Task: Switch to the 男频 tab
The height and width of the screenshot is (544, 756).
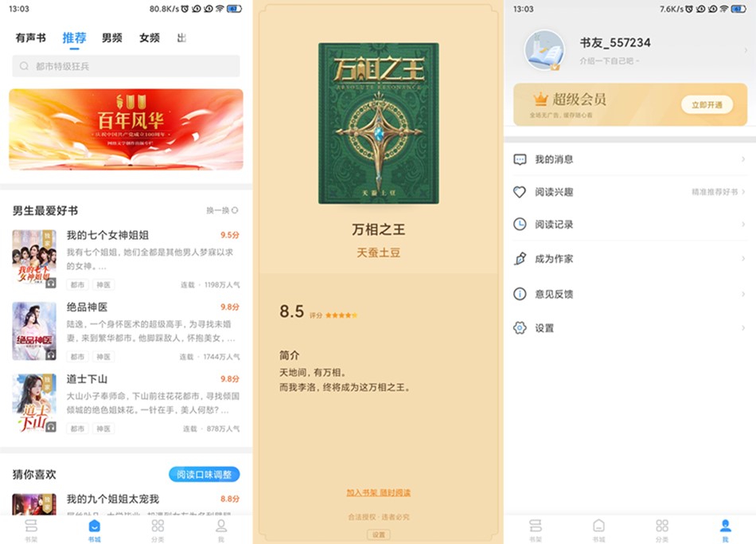Action: [x=112, y=37]
